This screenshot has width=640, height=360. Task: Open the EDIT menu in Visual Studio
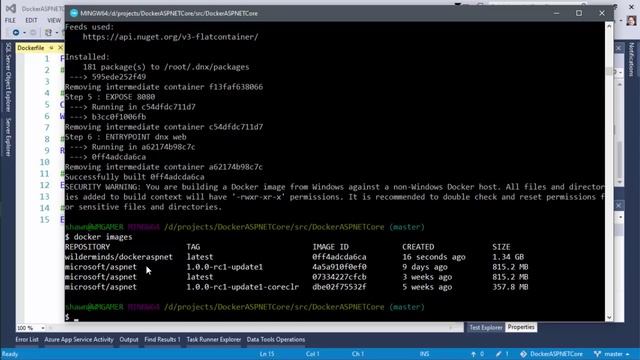pos(31,20)
